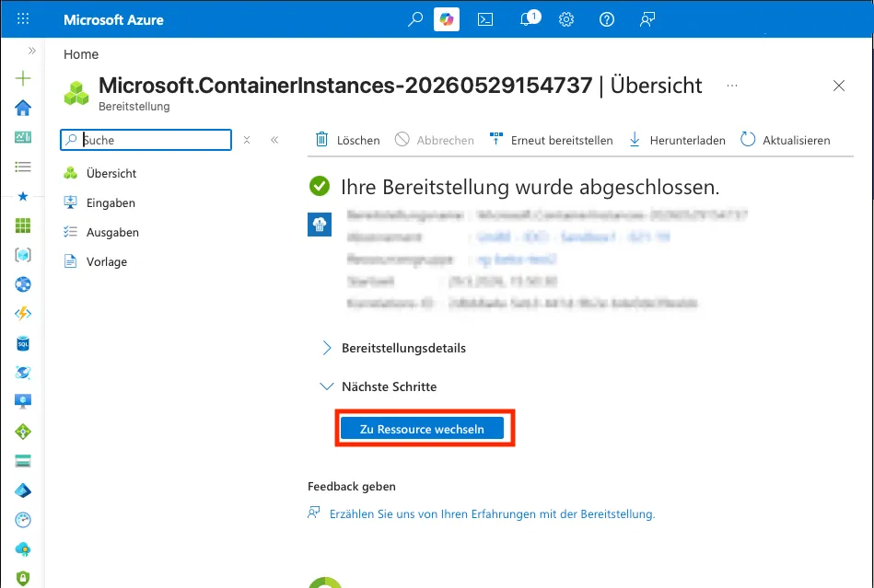The height and width of the screenshot is (588, 874).
Task: Open the Erzählen Sie uns feedback link
Action: click(x=492, y=514)
